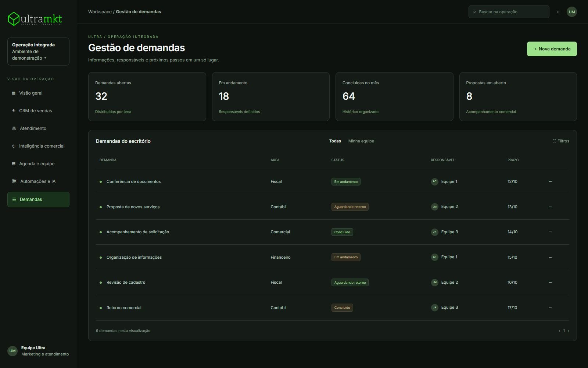Viewport: 588px width, 368px height.
Task: Open the Concluídas no mês card
Action: [394, 96]
